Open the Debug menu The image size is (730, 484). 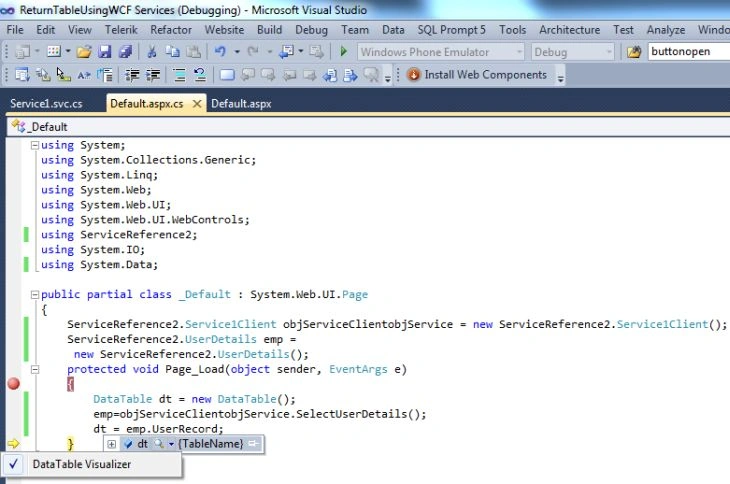click(311, 30)
